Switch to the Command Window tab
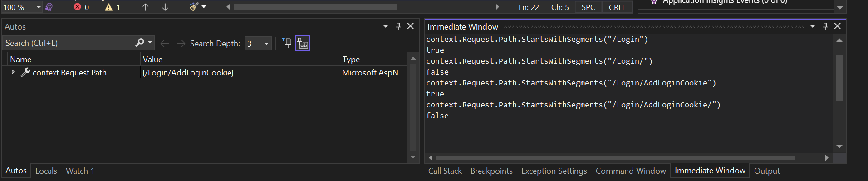 pos(631,171)
